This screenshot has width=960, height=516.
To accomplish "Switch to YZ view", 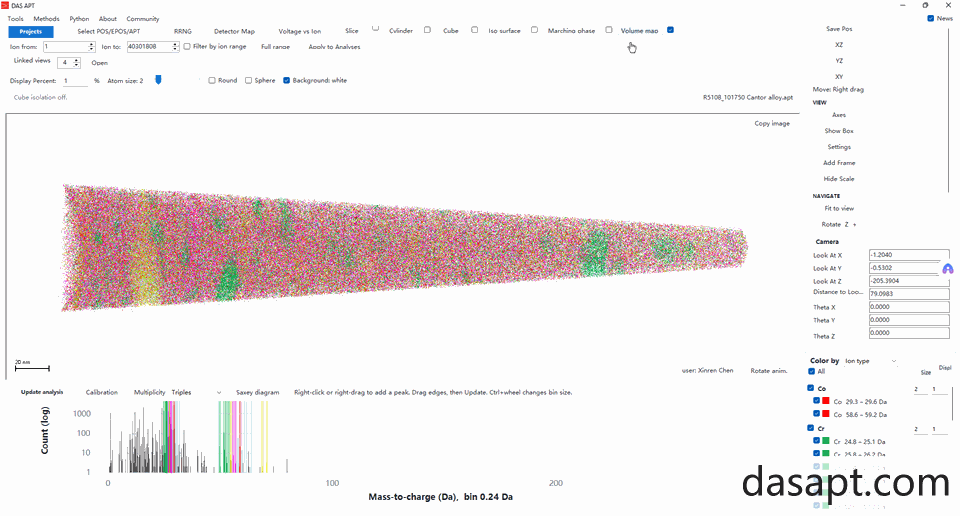I will point(839,61).
